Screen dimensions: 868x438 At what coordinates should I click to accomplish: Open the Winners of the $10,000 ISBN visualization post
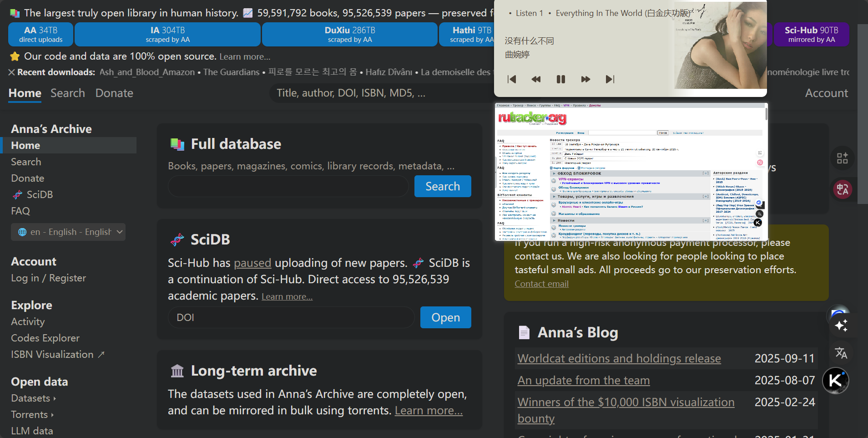(x=626, y=410)
